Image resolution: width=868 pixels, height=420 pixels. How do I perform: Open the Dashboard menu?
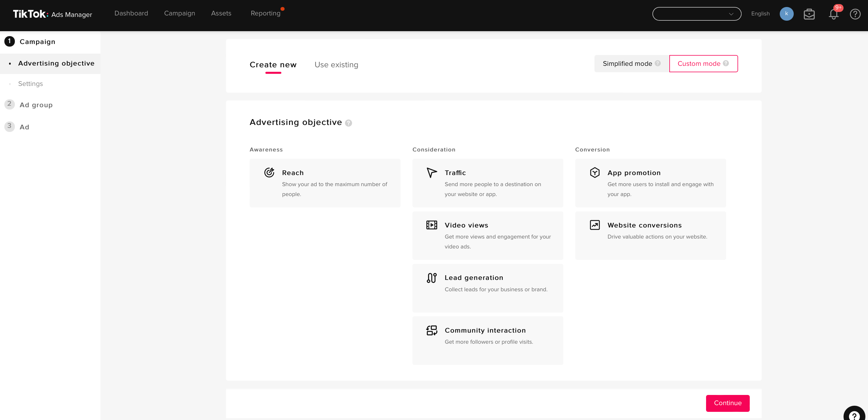click(131, 13)
